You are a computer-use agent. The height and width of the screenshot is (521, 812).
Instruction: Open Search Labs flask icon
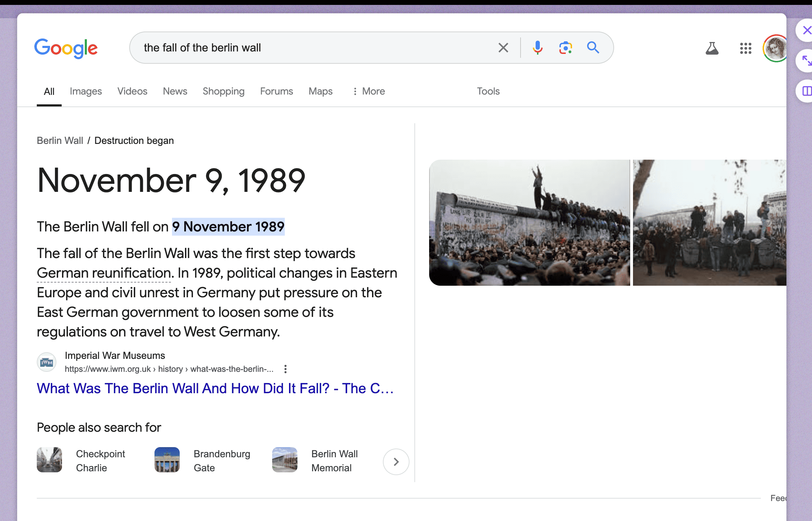[x=712, y=48]
